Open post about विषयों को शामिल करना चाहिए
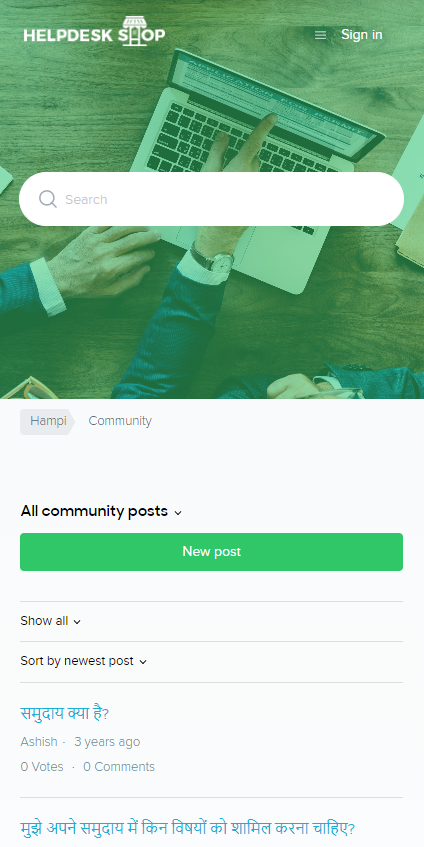 point(187,828)
